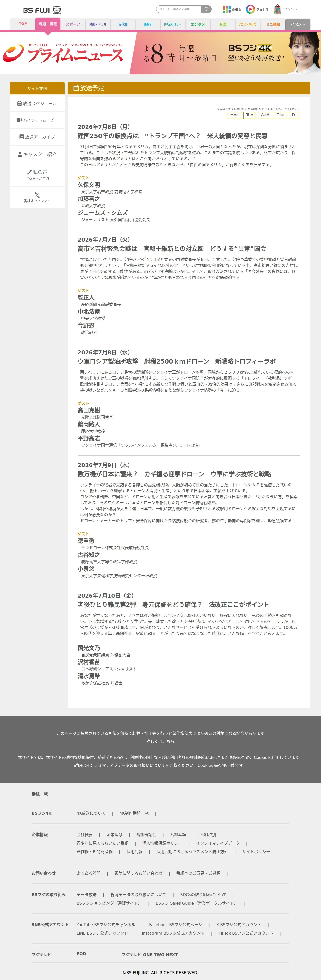Select the スポーツ navigation tab

tap(73, 24)
